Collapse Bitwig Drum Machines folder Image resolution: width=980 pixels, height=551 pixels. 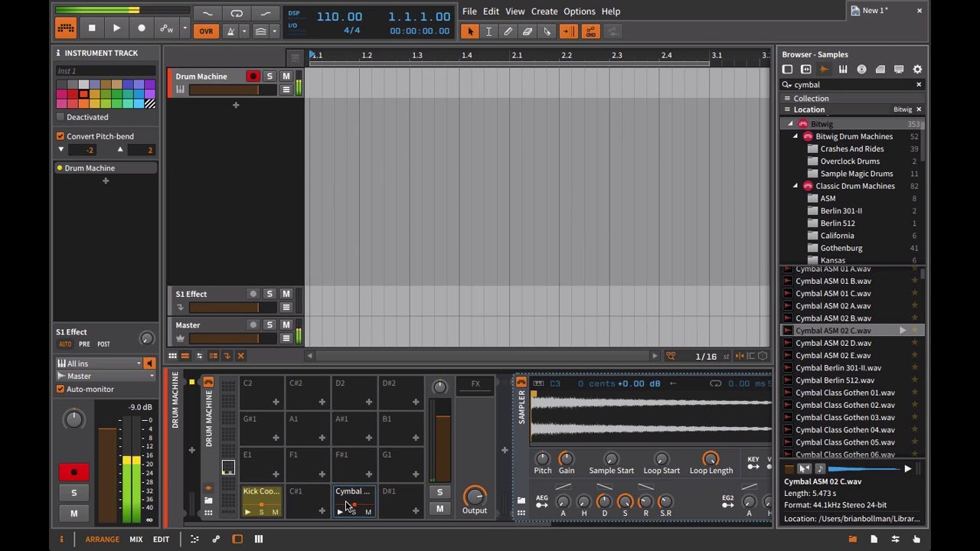pyautogui.click(x=795, y=136)
